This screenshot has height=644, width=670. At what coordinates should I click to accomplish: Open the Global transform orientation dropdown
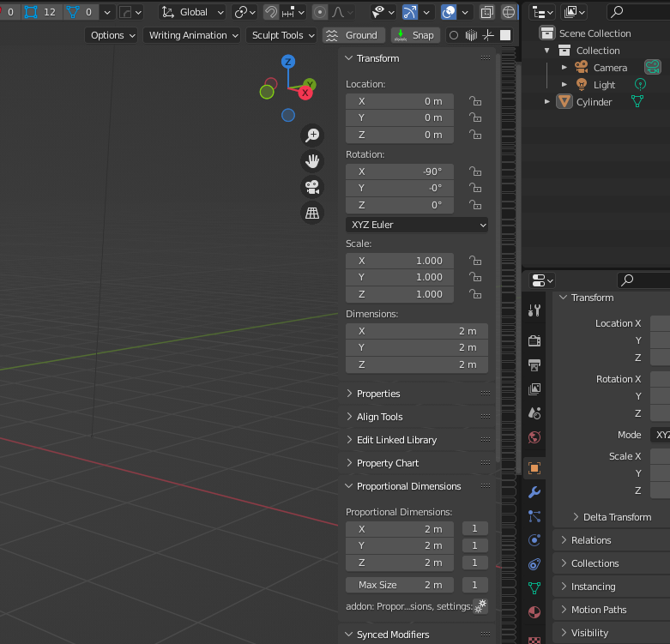point(193,12)
